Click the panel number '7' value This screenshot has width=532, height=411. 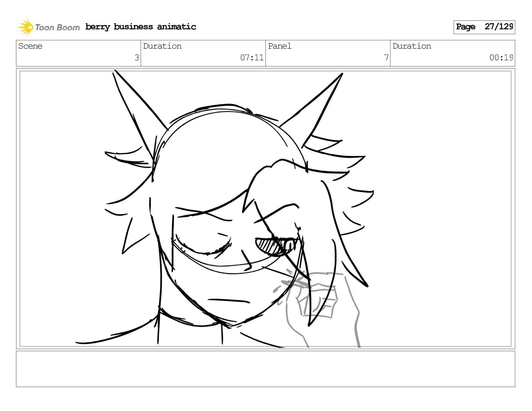386,58
